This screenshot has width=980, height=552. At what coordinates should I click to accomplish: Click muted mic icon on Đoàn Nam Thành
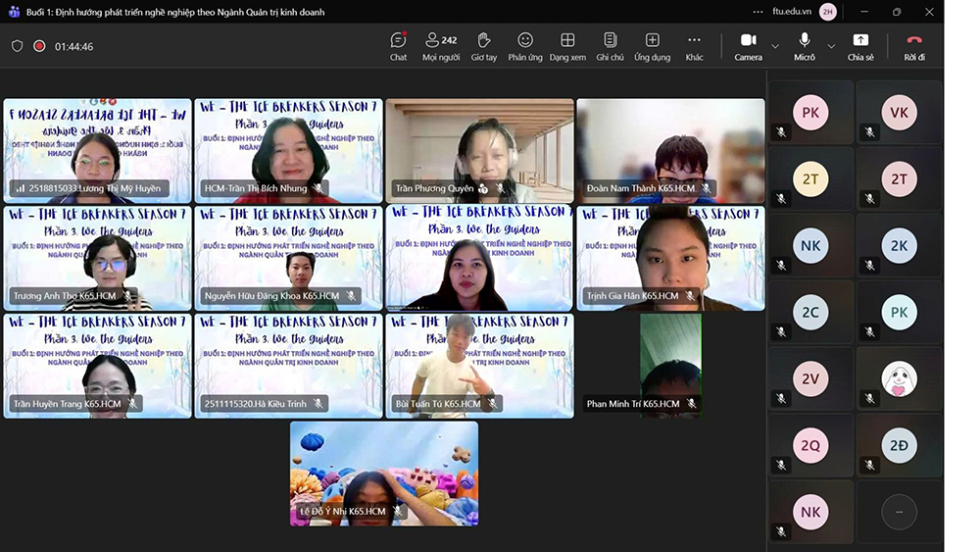click(x=706, y=188)
